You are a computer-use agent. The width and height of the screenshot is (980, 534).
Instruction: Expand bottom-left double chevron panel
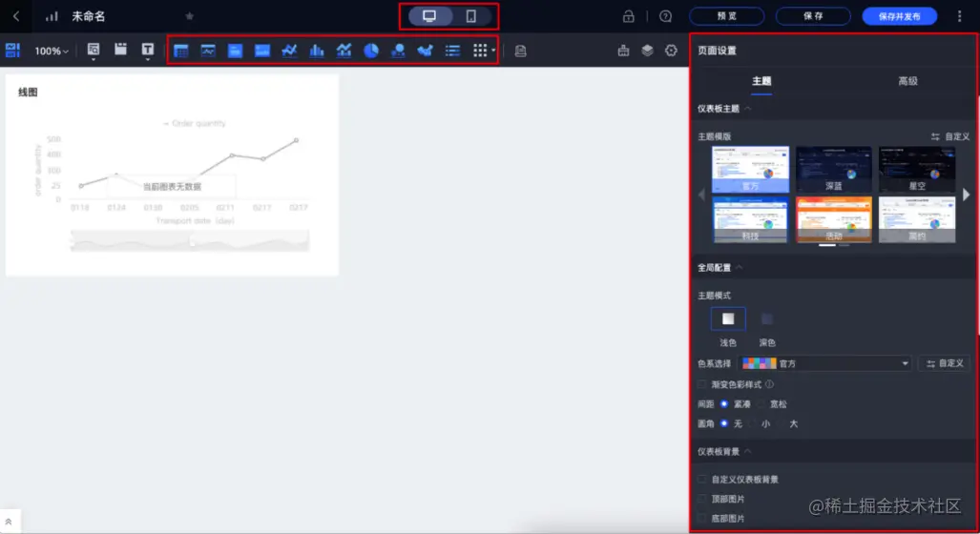(9, 522)
